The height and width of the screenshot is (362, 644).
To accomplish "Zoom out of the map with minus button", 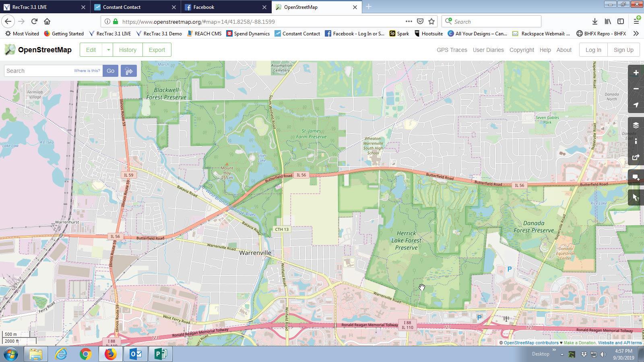I will click(636, 89).
